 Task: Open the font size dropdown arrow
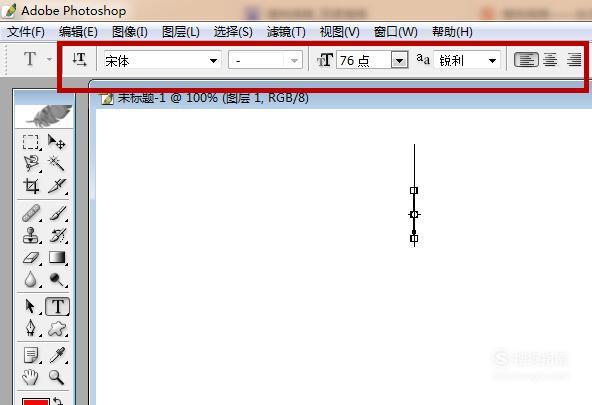tap(399, 60)
